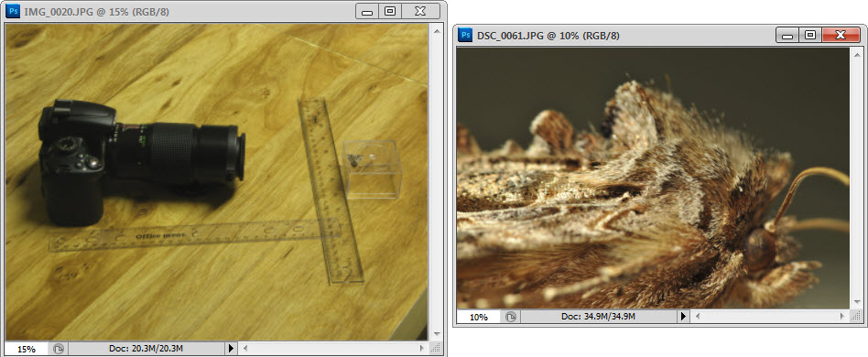Click horizontal scroll left arrow in IMG_0020.JPG
Image resolution: width=868 pixels, height=357 pixels.
coord(245,349)
